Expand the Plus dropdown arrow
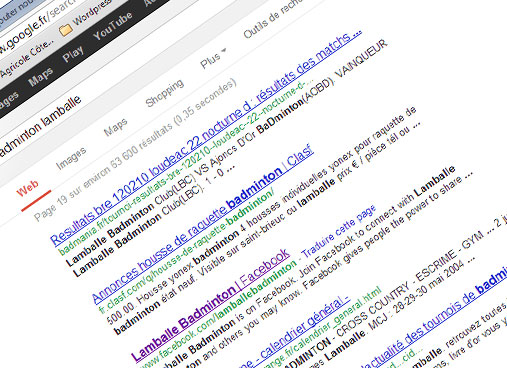The height and width of the screenshot is (368, 507). point(224,51)
